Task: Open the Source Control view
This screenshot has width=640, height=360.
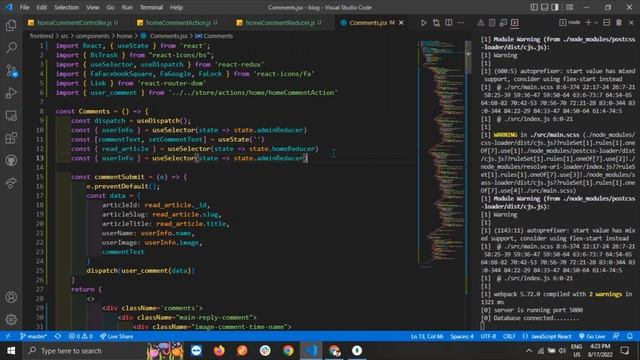Action: tap(11, 71)
